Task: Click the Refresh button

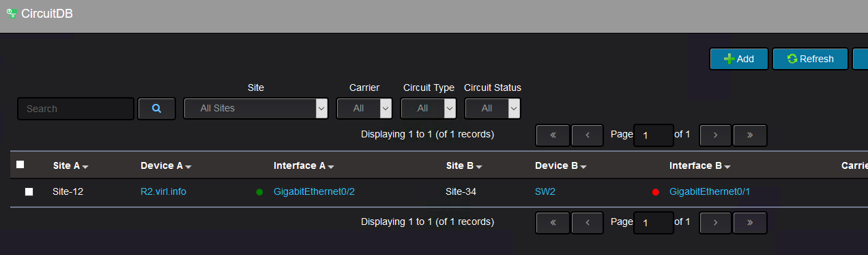Action: pos(811,59)
